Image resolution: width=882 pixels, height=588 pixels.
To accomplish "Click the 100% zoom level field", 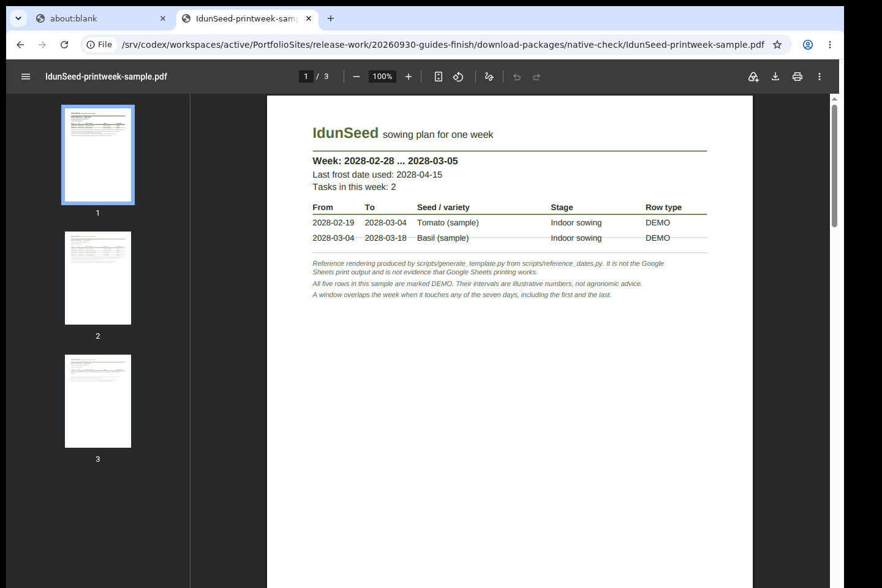I will (x=382, y=77).
